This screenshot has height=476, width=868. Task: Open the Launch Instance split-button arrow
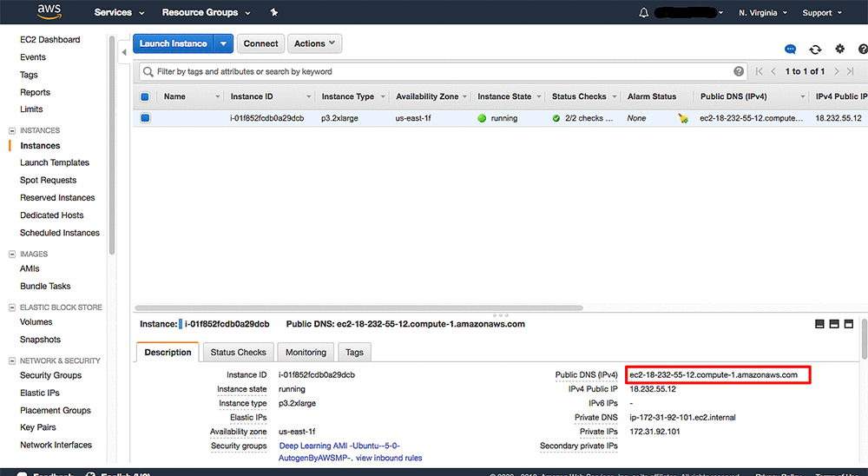(x=223, y=43)
